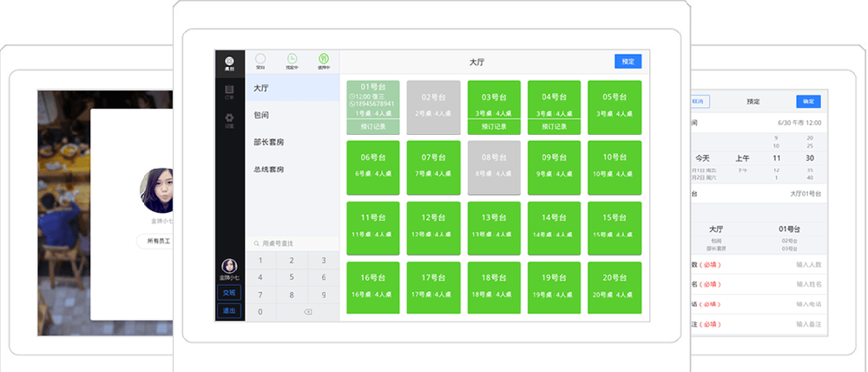Switch to the 包间 area tab
Image resolution: width=868 pixels, height=372 pixels.
293,115
